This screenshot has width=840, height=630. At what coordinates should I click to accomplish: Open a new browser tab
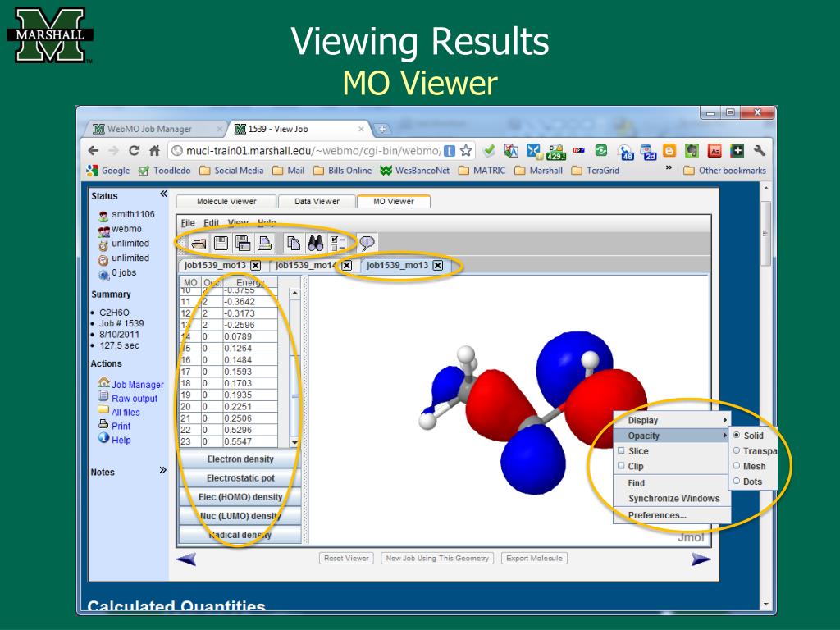[x=382, y=129]
